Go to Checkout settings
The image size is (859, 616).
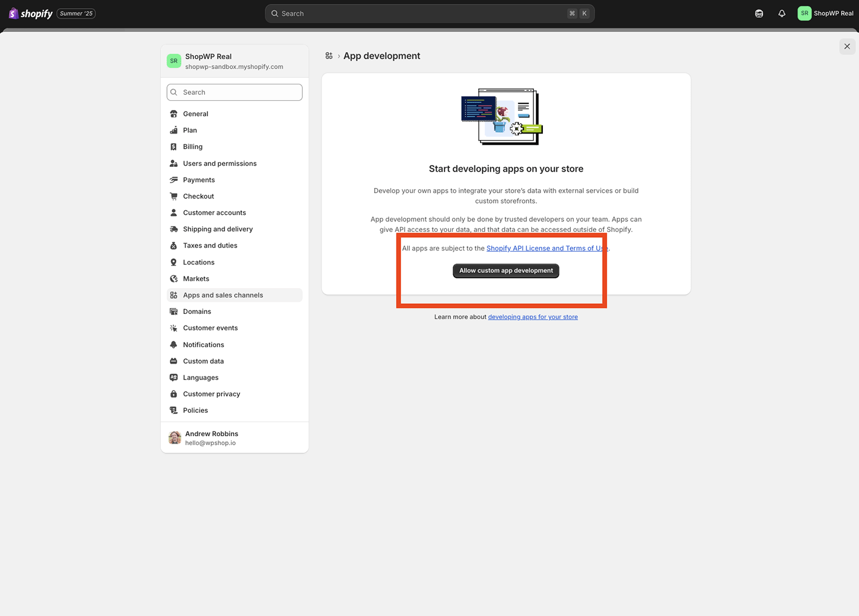point(234,196)
